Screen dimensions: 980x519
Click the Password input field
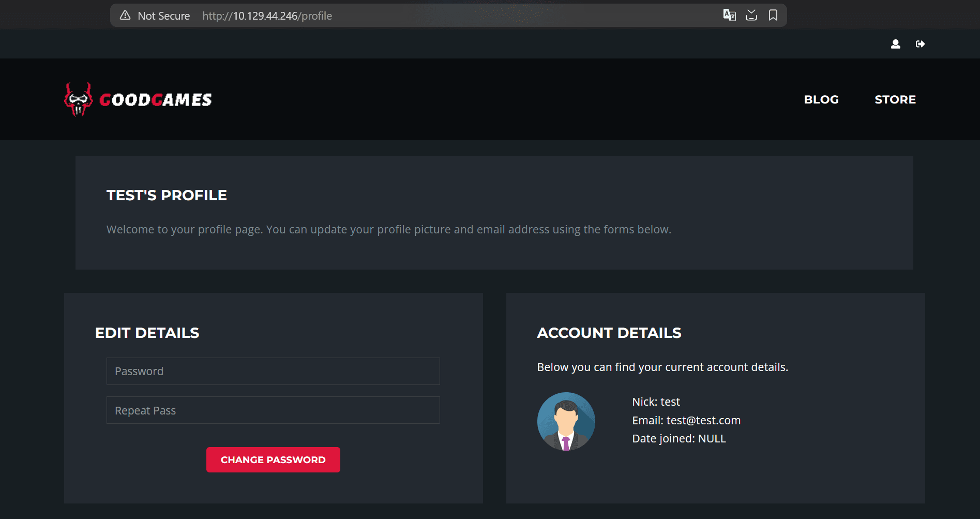tap(273, 371)
